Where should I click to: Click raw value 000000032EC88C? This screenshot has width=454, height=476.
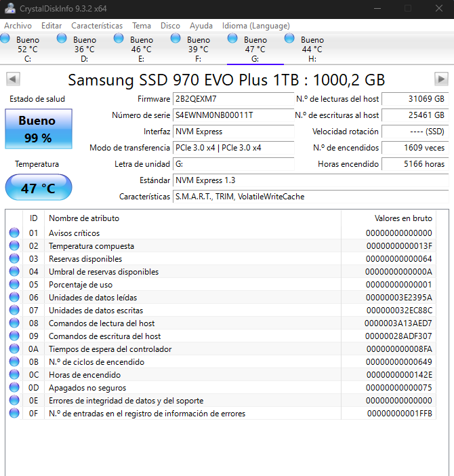[x=399, y=311]
